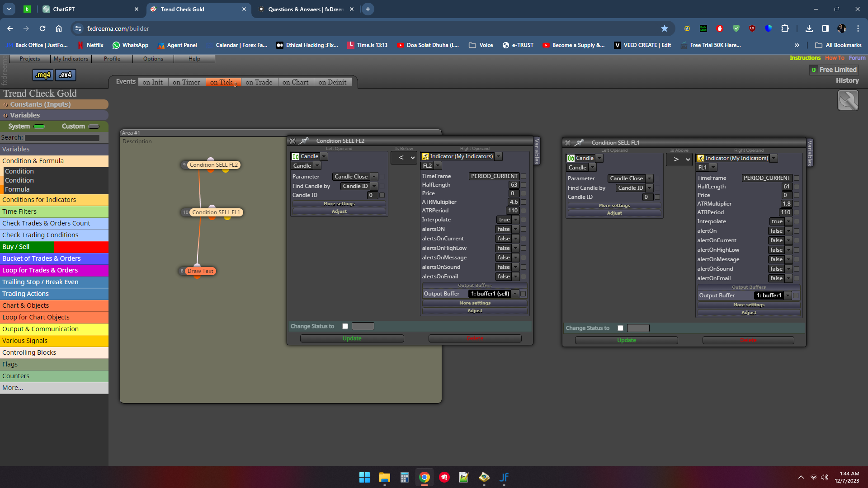
Task: Click the pin icon in Condition SELL FL1 dialog
Action: 579,143
